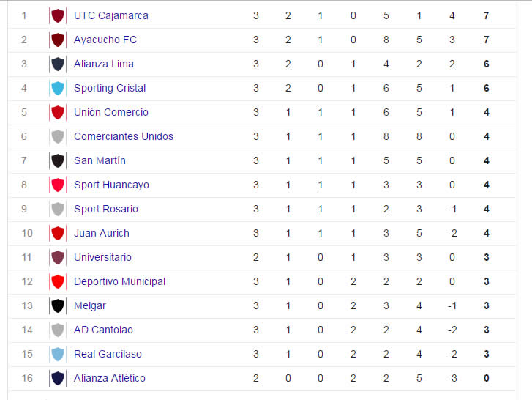This screenshot has width=532, height=400.
Task: Select the rank number 16 cell
Action: coord(27,378)
